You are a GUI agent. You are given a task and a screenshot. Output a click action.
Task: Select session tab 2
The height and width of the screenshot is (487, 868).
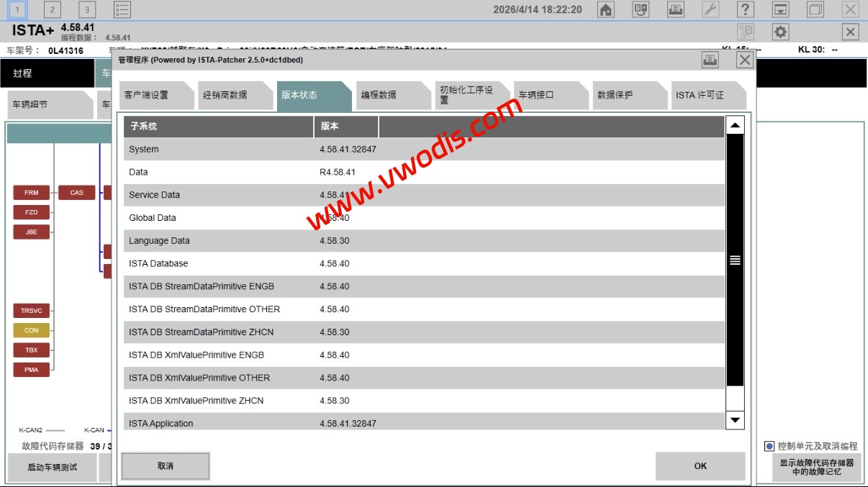pyautogui.click(x=52, y=9)
